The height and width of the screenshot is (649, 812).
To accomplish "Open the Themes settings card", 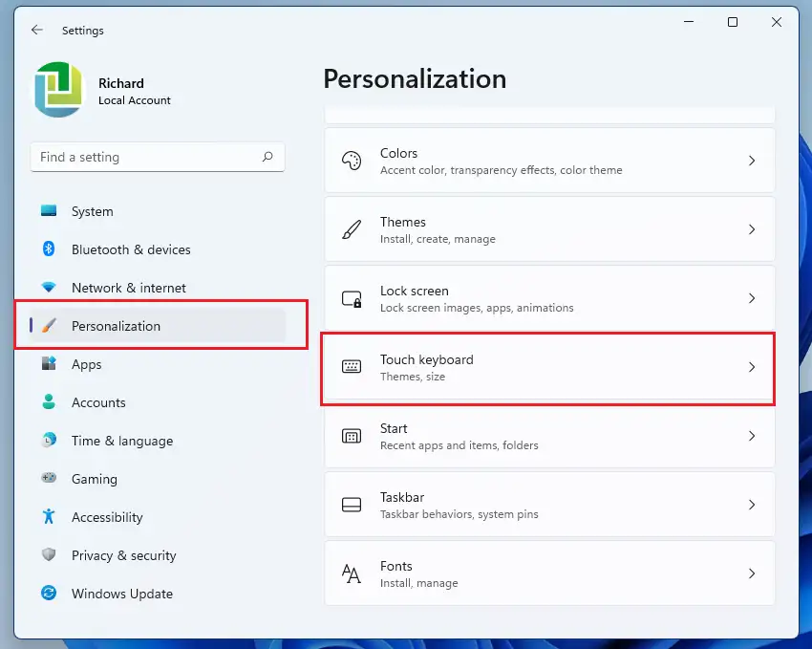I will pyautogui.click(x=549, y=229).
